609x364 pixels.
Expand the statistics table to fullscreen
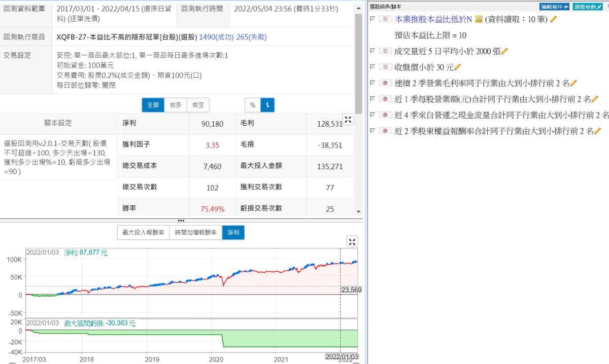pyautogui.click(x=348, y=120)
